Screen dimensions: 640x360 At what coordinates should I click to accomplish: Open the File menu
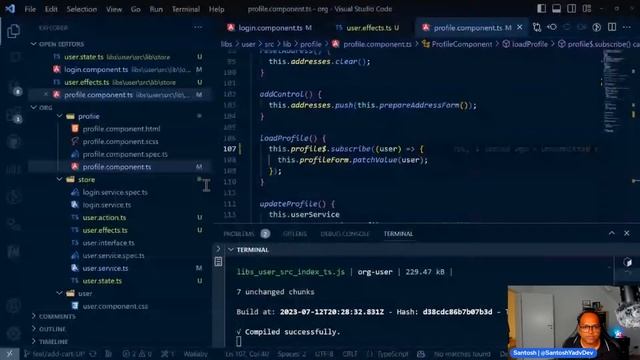(x=30, y=9)
